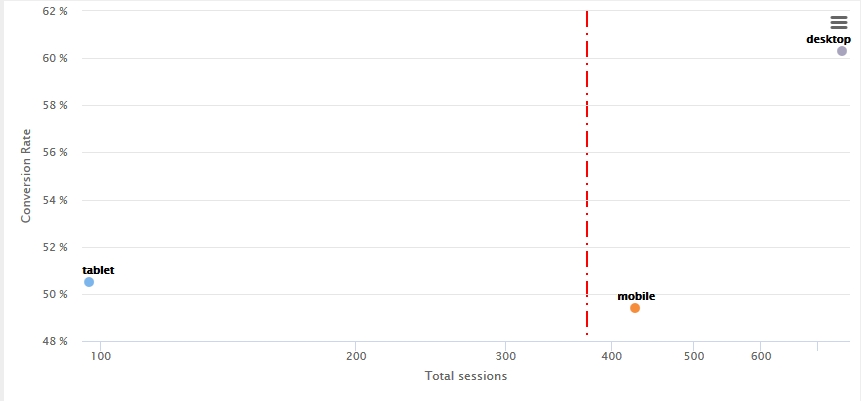Image resolution: width=861 pixels, height=401 pixels.
Task: Click the 400 tick label on x-axis
Action: [x=611, y=357]
